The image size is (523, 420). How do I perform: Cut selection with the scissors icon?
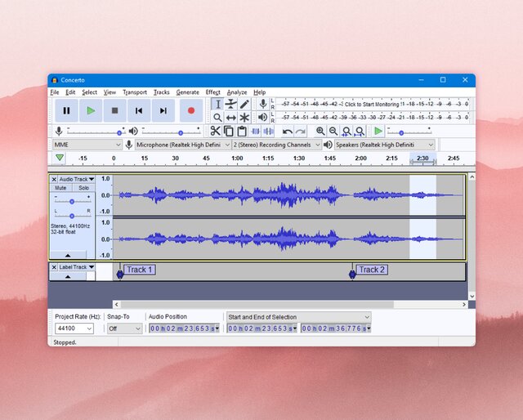pos(215,131)
